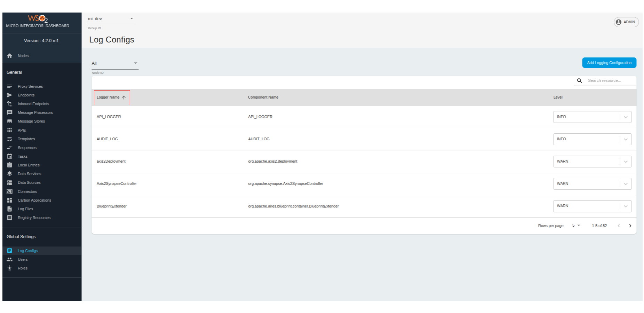The height and width of the screenshot is (313, 644).
Task: Click the 1-5 of 82 pagination text
Action: (x=599, y=226)
